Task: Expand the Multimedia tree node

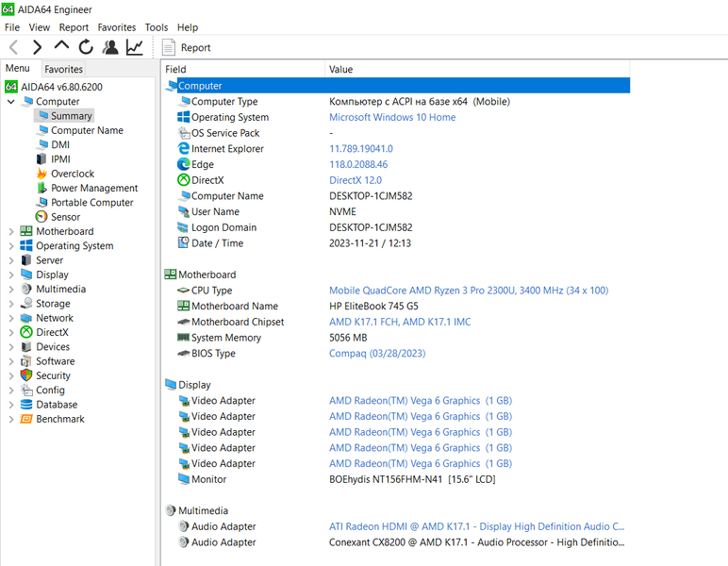Action: point(11,289)
